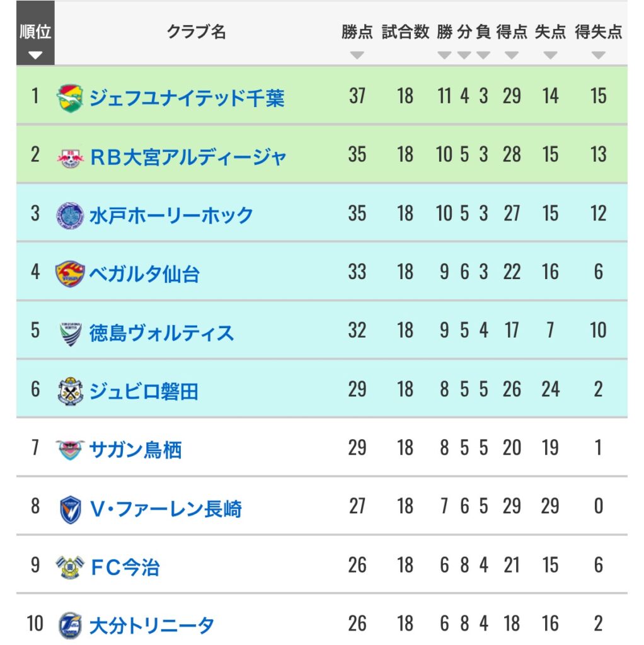Sort by 失点 using its arrow

pos(550,55)
